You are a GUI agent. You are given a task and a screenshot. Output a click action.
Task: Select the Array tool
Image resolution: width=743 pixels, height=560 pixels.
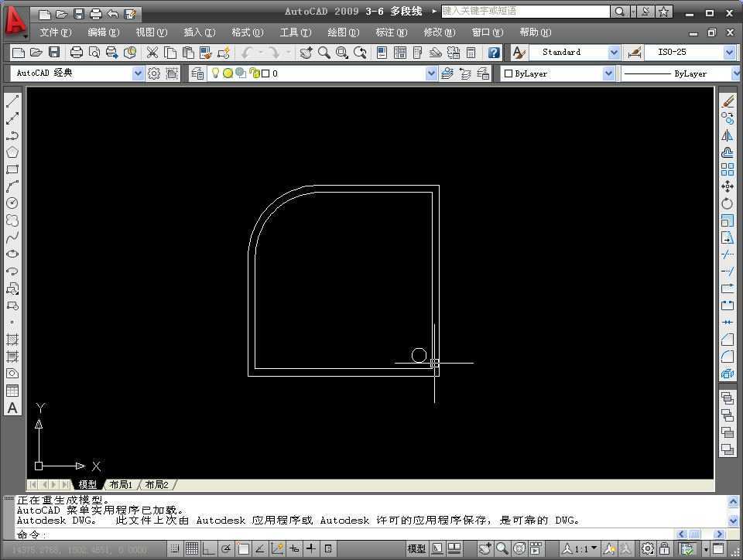pos(728,169)
